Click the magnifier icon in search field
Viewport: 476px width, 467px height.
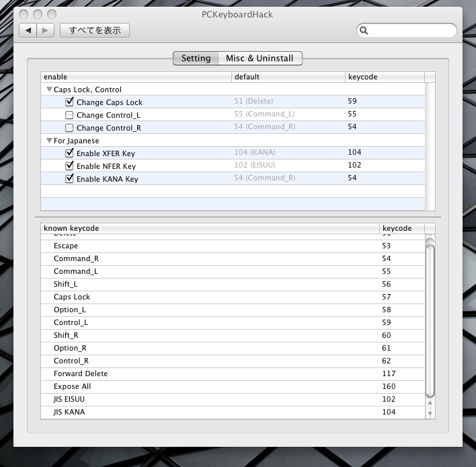click(364, 30)
